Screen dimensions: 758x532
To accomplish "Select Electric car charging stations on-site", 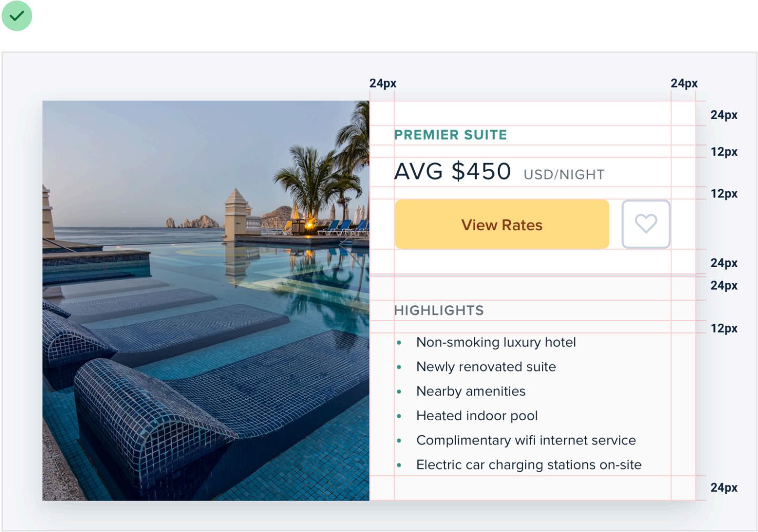I will click(x=529, y=465).
